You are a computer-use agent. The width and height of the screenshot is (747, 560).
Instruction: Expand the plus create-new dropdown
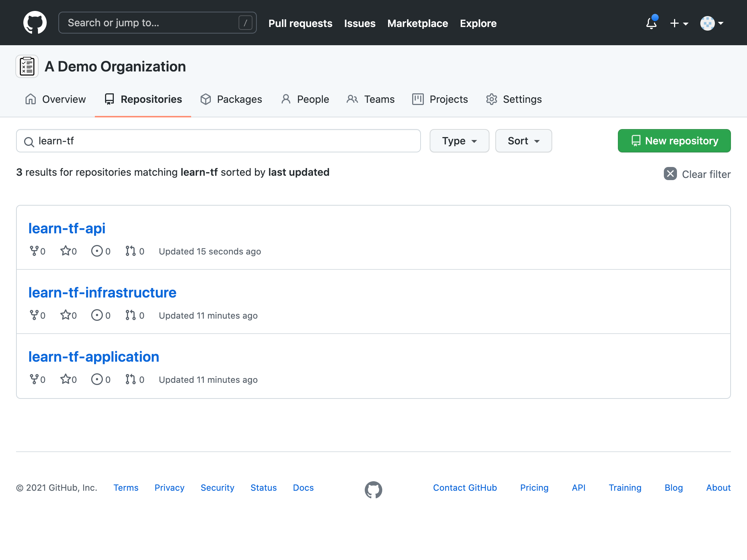pos(679,23)
